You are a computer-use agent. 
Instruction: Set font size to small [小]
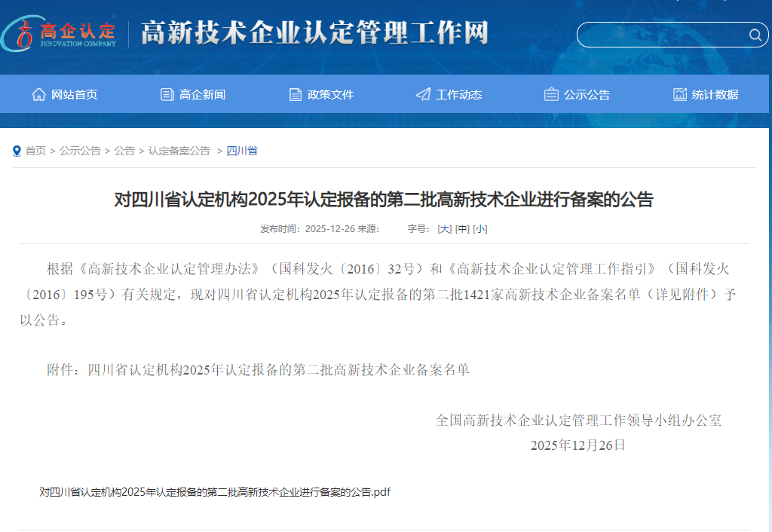[480, 229]
